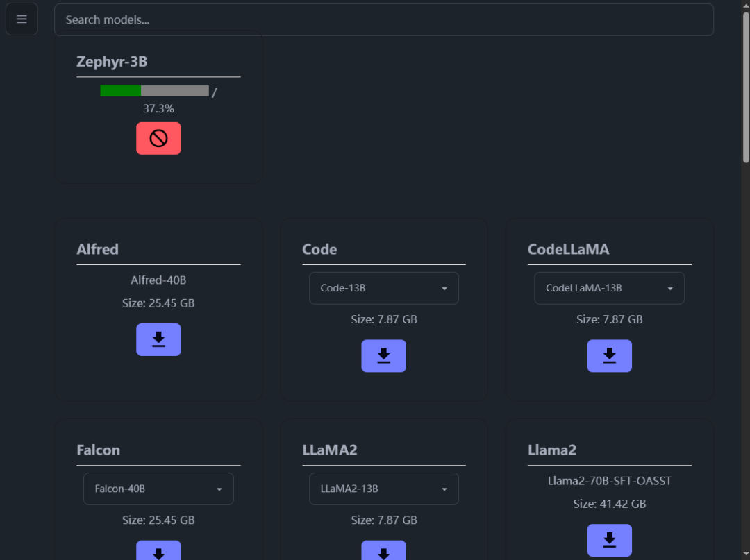The width and height of the screenshot is (750, 560).
Task: Click the Falcon card heading
Action: click(98, 450)
